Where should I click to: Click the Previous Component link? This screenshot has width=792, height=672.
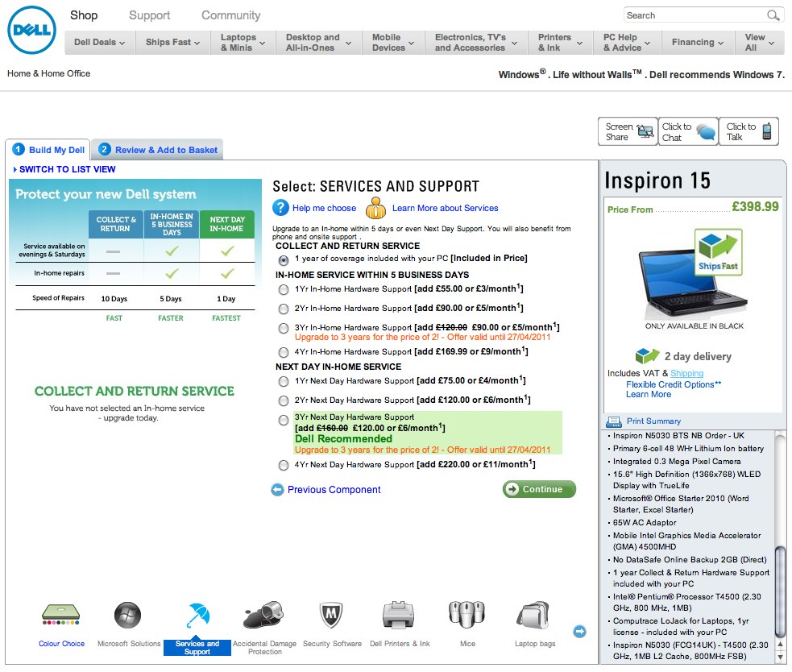pyautogui.click(x=334, y=489)
